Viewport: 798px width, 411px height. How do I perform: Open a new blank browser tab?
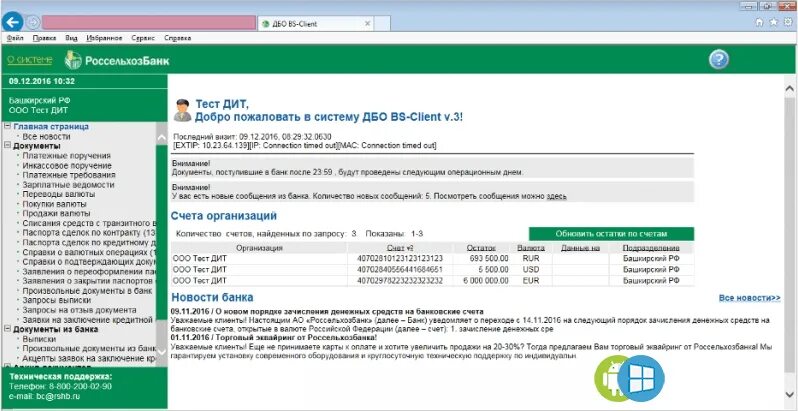pyautogui.click(x=382, y=23)
